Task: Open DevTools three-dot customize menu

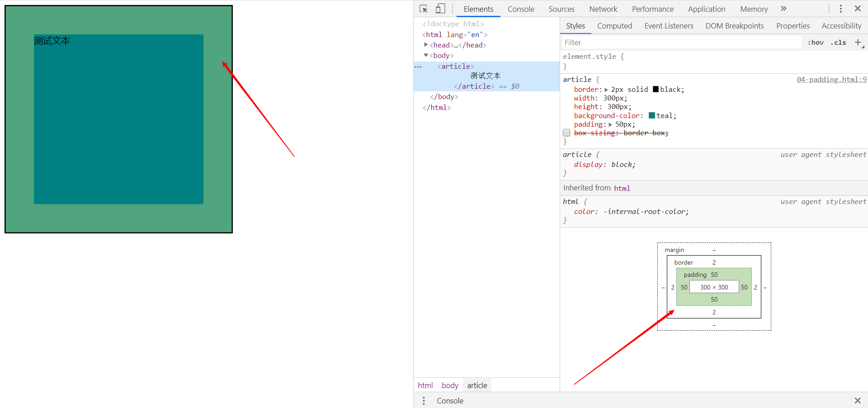Action: coord(841,9)
